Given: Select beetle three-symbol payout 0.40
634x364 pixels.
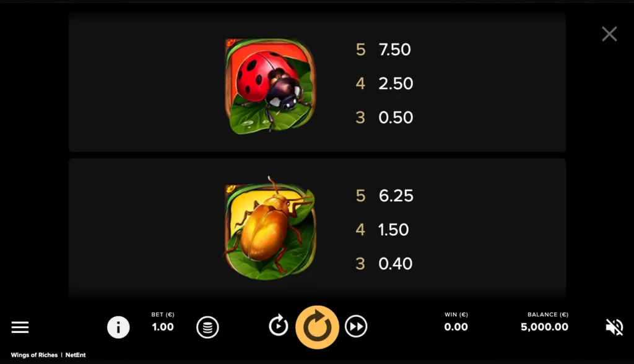Looking at the screenshot, I should tap(396, 263).
